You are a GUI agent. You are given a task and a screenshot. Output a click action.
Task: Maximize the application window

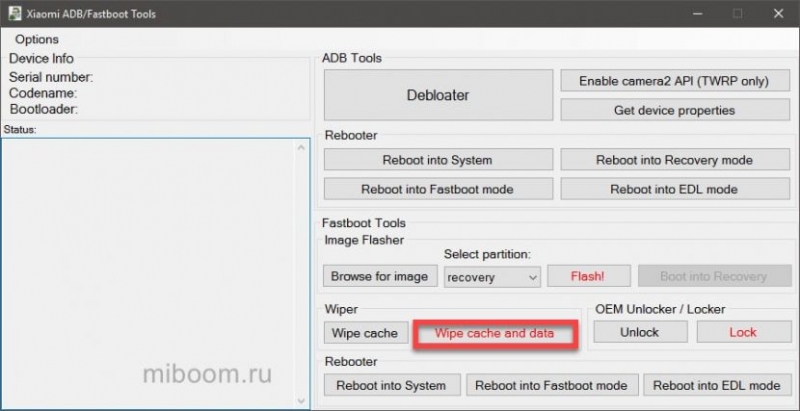click(738, 14)
